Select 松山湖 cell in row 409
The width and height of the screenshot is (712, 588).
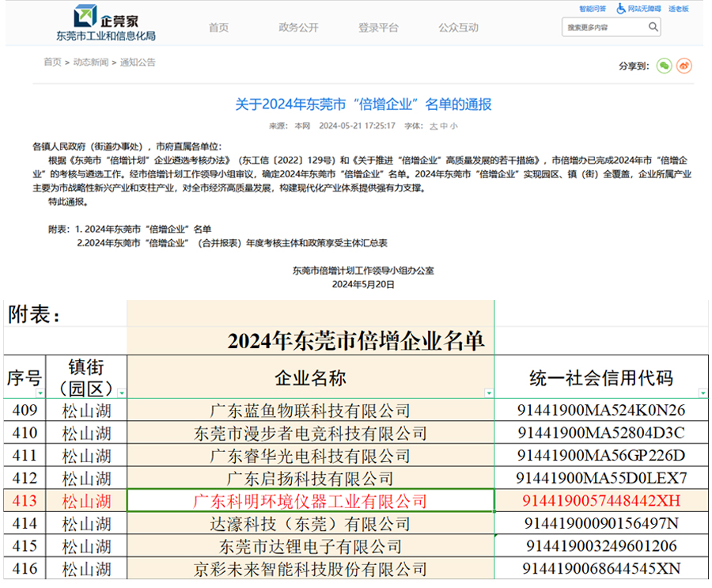86,411
